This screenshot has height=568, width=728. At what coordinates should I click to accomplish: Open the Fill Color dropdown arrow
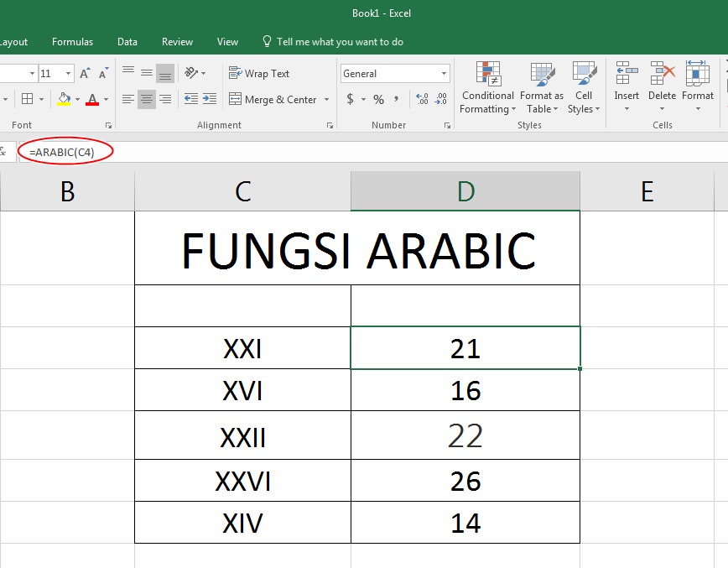click(x=76, y=100)
